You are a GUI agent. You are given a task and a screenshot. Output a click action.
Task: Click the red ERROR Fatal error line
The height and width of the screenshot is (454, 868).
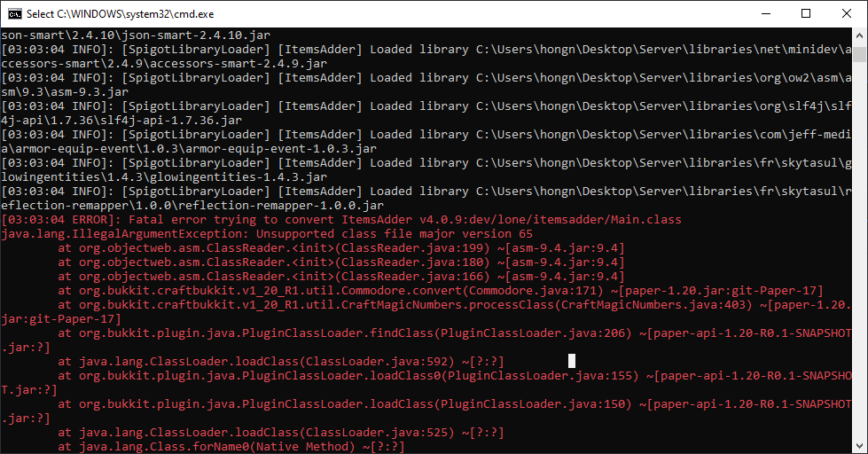(341, 220)
